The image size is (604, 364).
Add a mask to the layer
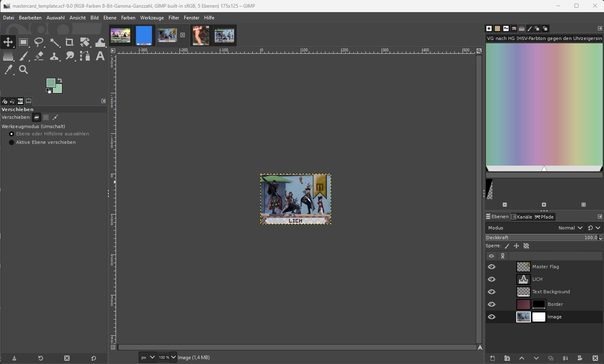coord(580,358)
